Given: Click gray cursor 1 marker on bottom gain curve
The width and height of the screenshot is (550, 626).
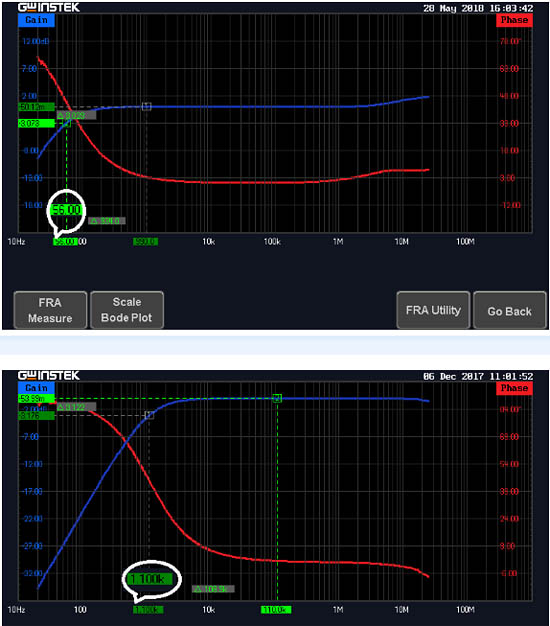Looking at the screenshot, I should [149, 415].
